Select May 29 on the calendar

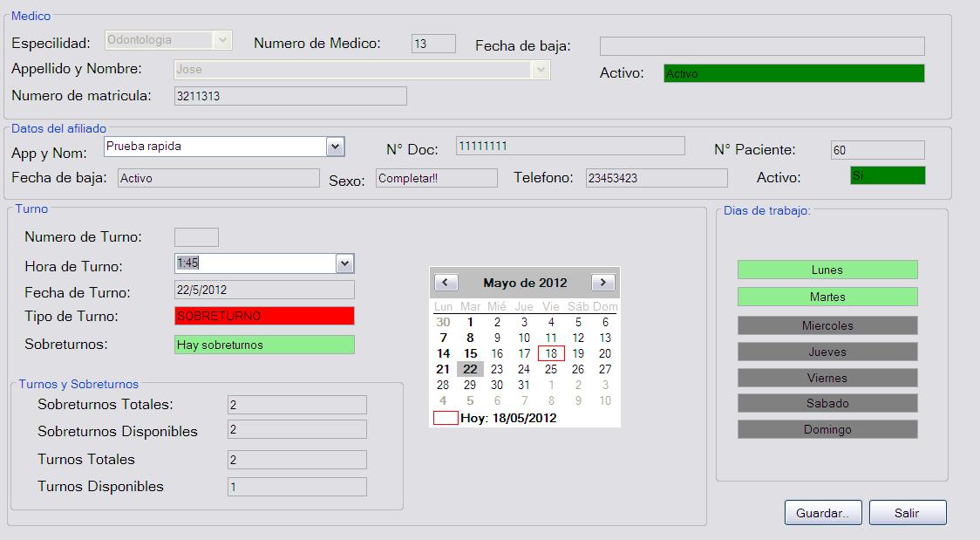point(470,385)
